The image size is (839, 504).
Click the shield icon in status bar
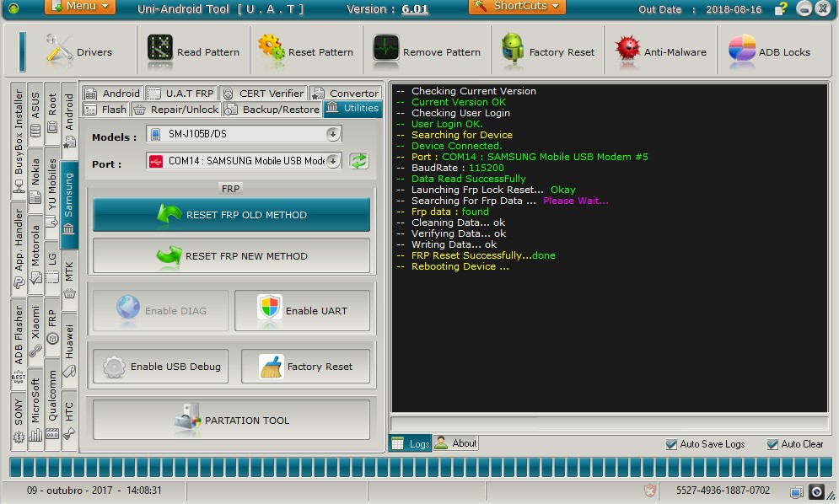pos(649,490)
